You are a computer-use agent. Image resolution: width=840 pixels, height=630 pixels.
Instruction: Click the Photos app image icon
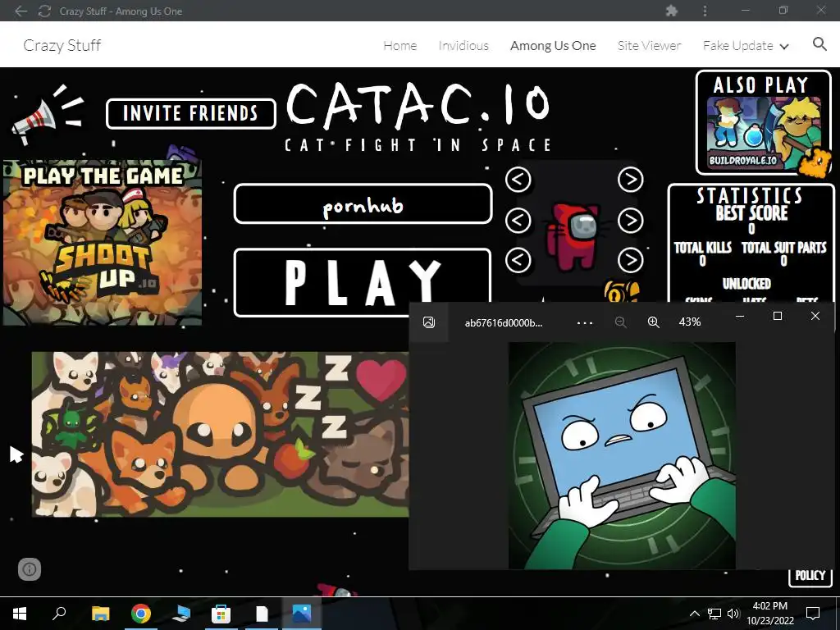click(428, 322)
